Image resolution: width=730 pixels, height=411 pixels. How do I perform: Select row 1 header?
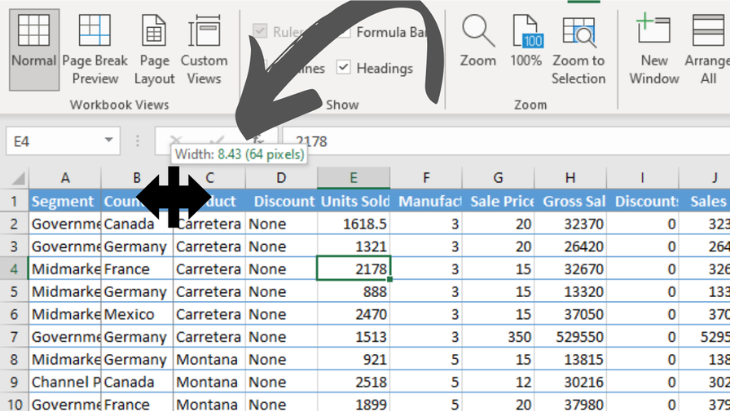[14, 201]
